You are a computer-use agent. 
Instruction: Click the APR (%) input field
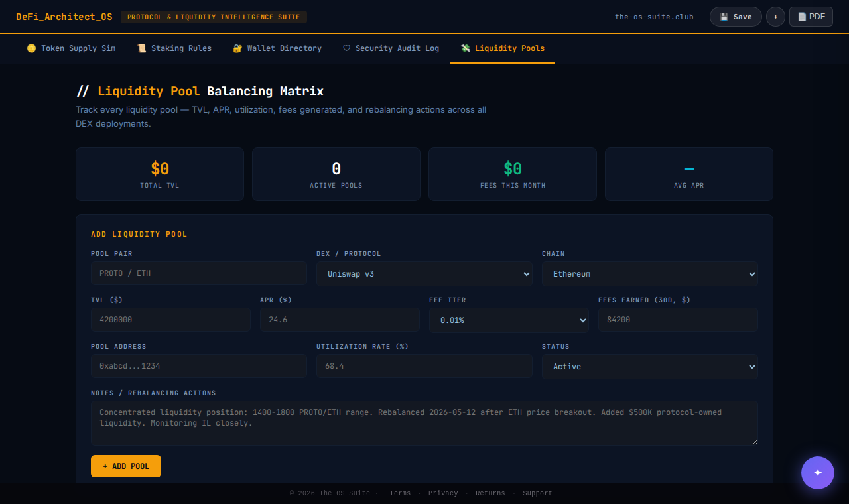click(340, 320)
